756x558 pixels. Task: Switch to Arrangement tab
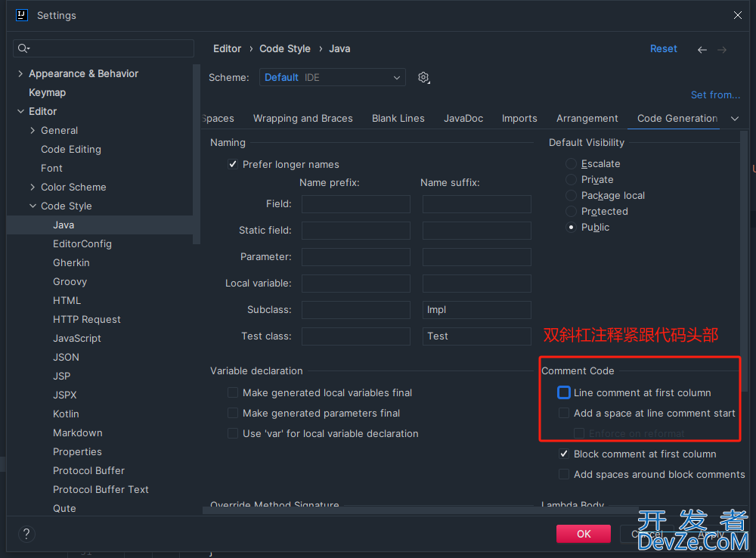(x=587, y=118)
